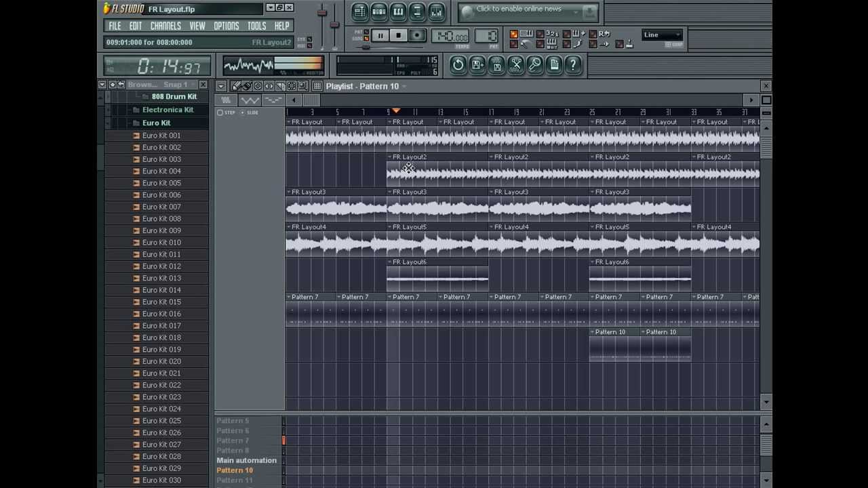Image resolution: width=868 pixels, height=488 pixels.
Task: Open the TOOLS menu
Action: (x=256, y=26)
